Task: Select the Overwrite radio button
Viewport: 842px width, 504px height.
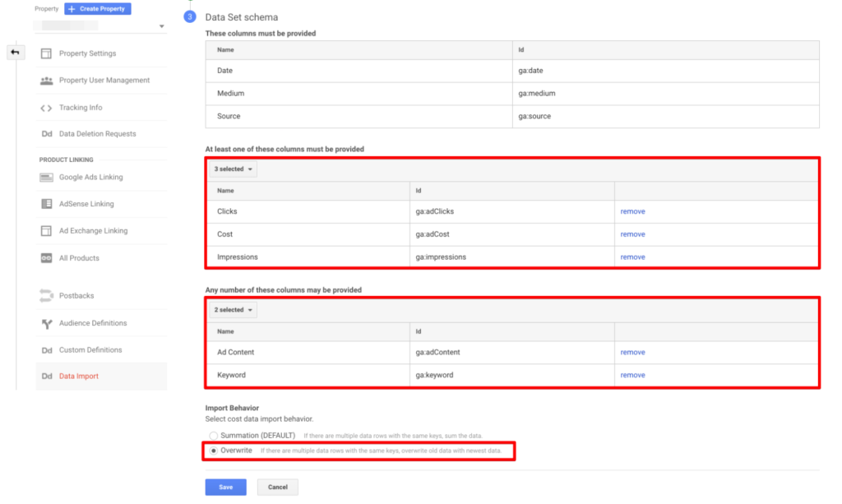Action: 214,451
